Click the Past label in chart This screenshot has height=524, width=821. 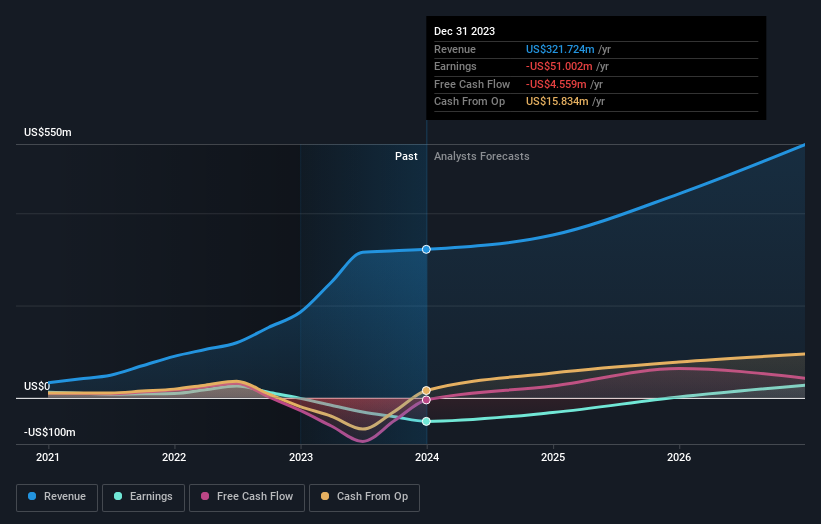point(406,157)
